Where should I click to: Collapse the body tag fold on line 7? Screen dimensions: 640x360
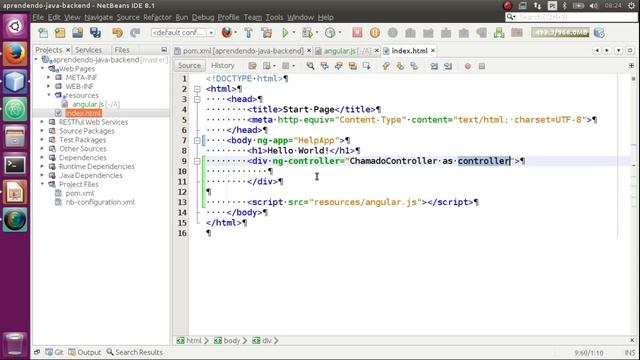coord(197,140)
